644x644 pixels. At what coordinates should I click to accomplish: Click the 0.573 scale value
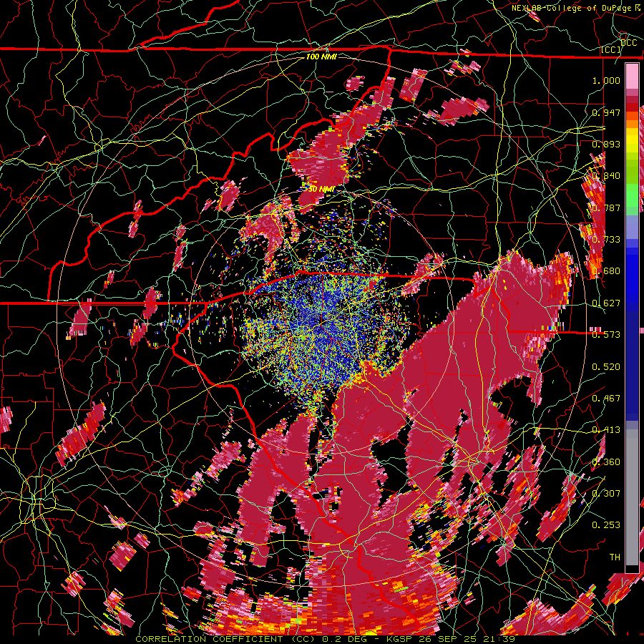(x=606, y=335)
